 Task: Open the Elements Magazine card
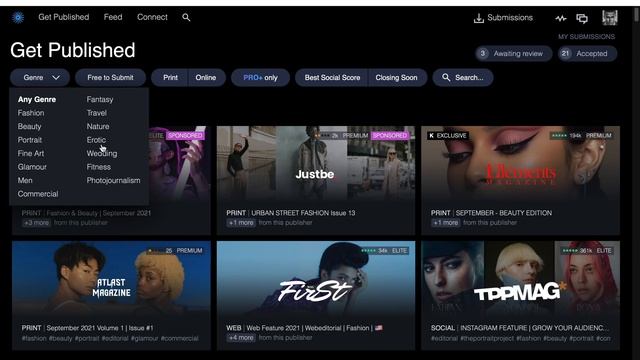pos(520,180)
